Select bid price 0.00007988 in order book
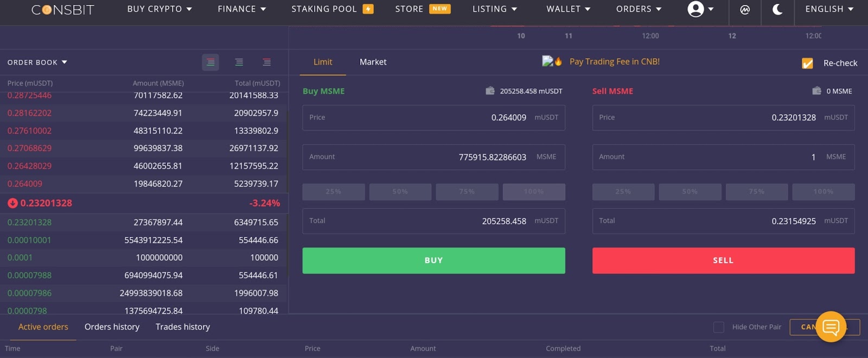Screen dimensions: 868x358 coord(29,275)
